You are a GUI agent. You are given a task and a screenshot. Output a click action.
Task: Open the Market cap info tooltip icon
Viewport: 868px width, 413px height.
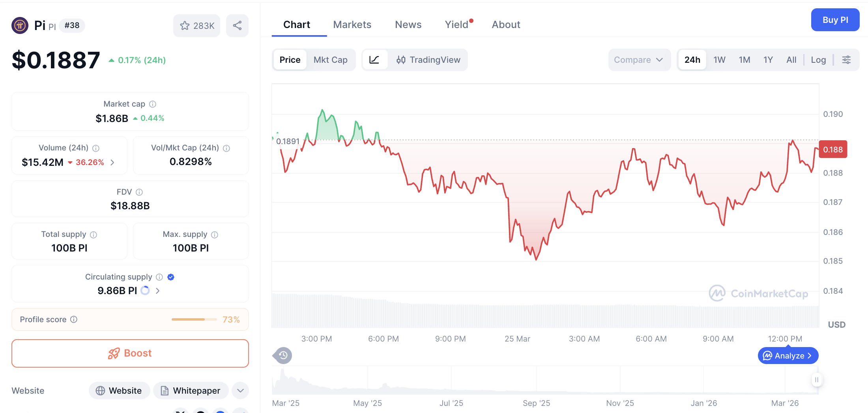coord(153,104)
